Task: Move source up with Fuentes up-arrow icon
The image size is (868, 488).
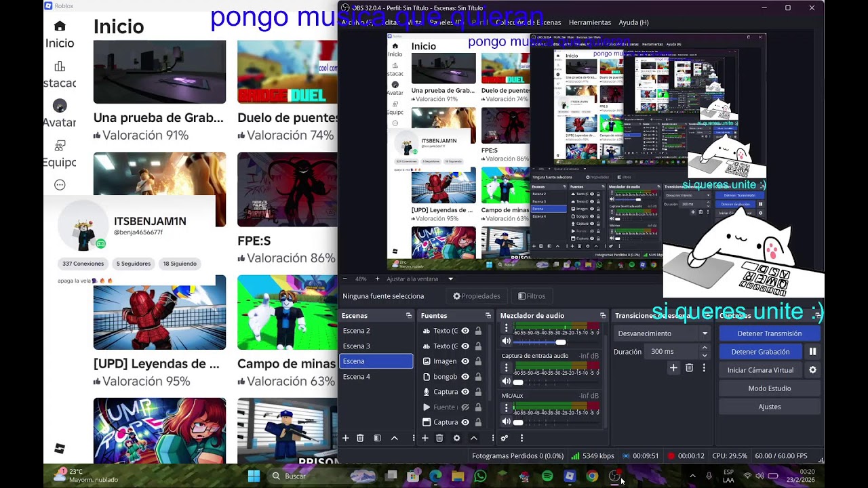Action: click(x=473, y=439)
